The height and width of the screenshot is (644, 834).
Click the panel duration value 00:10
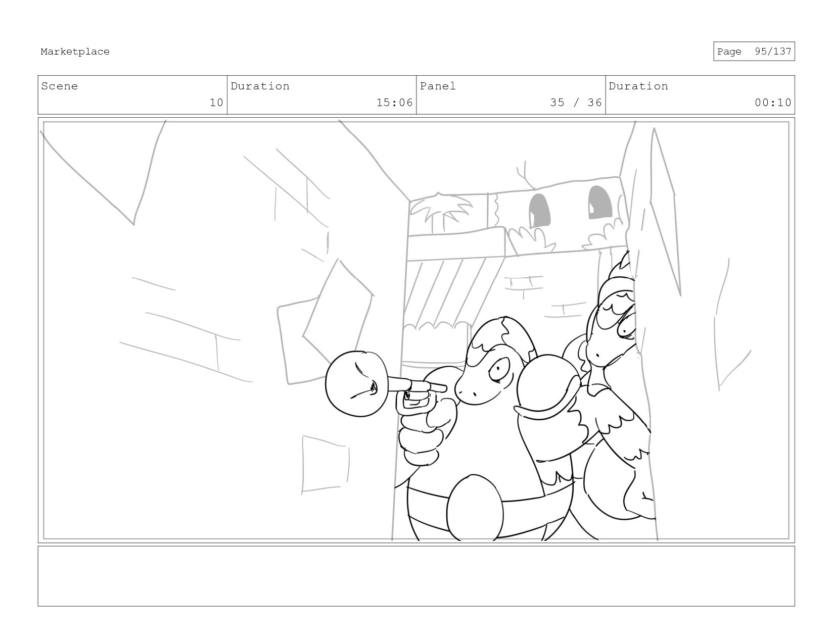click(773, 103)
